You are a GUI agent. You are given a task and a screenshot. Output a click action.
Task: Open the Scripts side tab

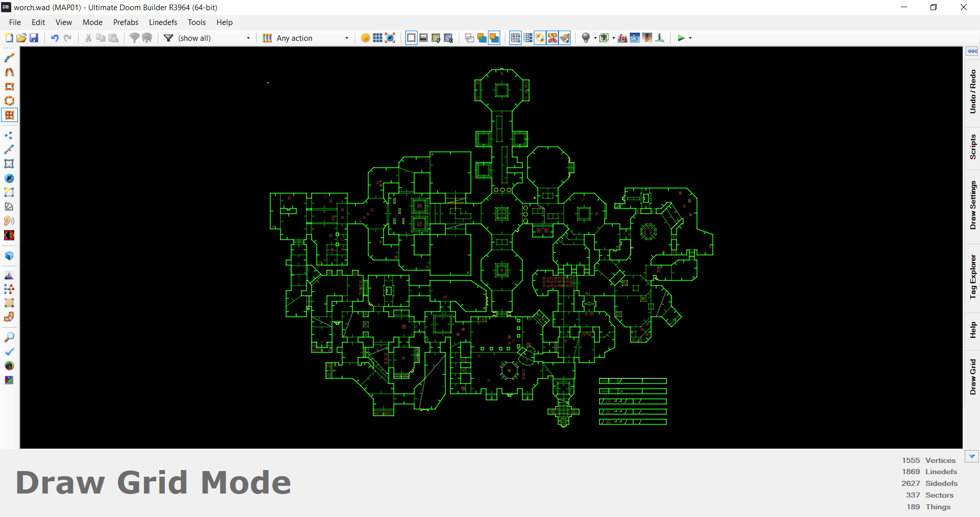(x=972, y=147)
